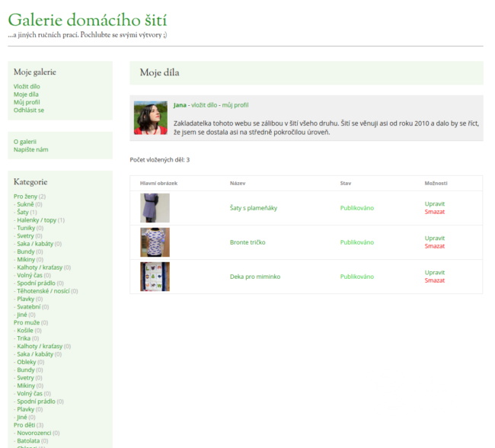Click Upravit for Bronte tričko

coord(435,238)
